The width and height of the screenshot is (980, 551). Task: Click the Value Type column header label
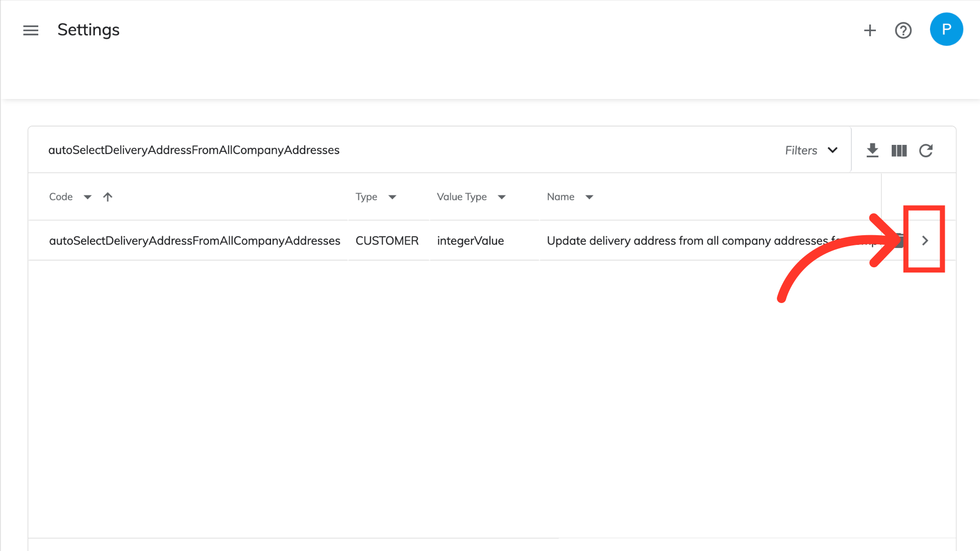461,197
